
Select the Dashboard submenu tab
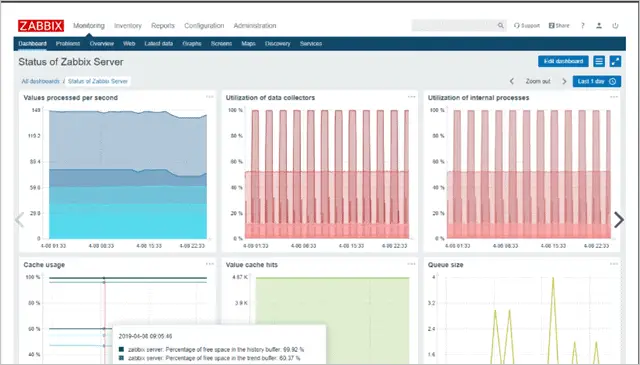tap(32, 44)
